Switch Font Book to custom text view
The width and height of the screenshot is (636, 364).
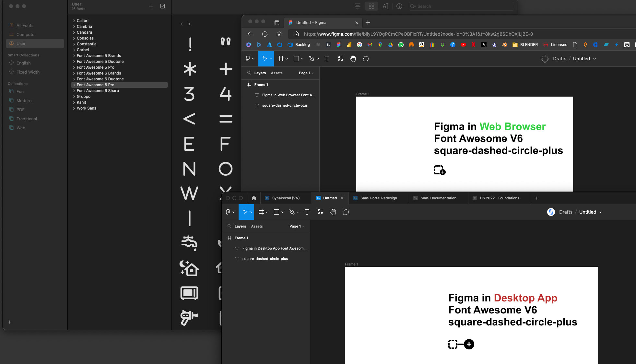tap(385, 6)
